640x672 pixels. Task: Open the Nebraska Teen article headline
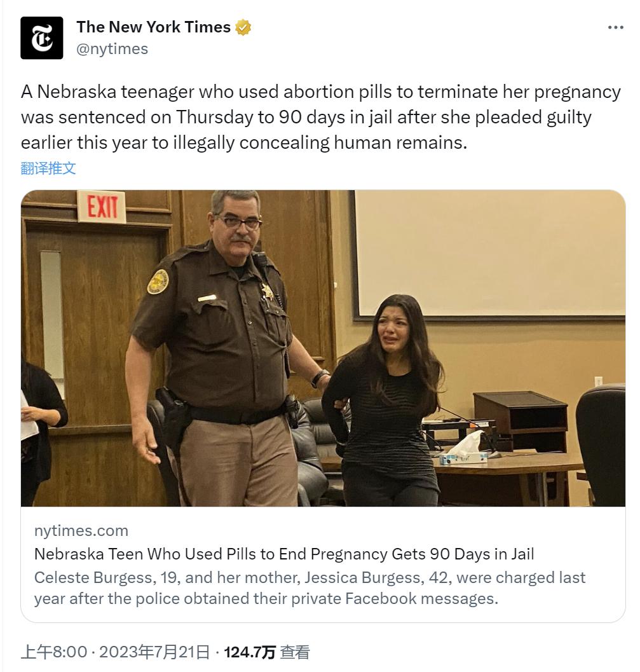284,554
